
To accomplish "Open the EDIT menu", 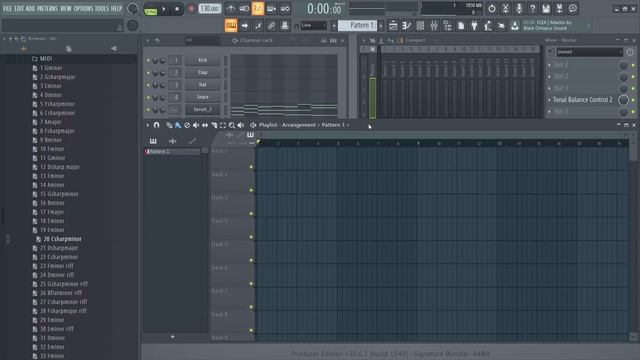I will tap(19, 9).
